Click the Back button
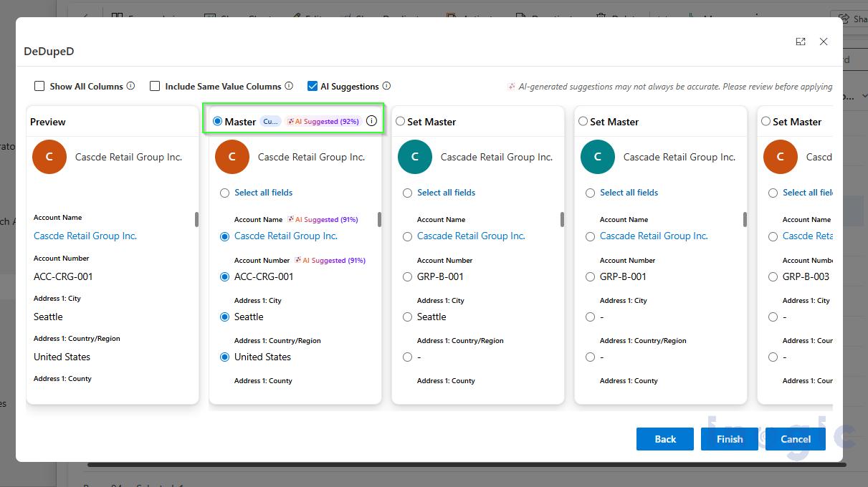The height and width of the screenshot is (487, 868). point(665,439)
